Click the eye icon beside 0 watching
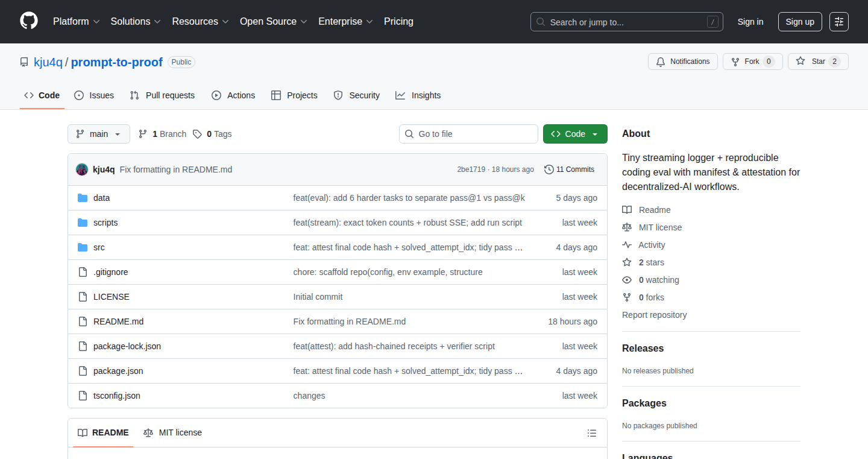868x459 pixels. pos(627,280)
